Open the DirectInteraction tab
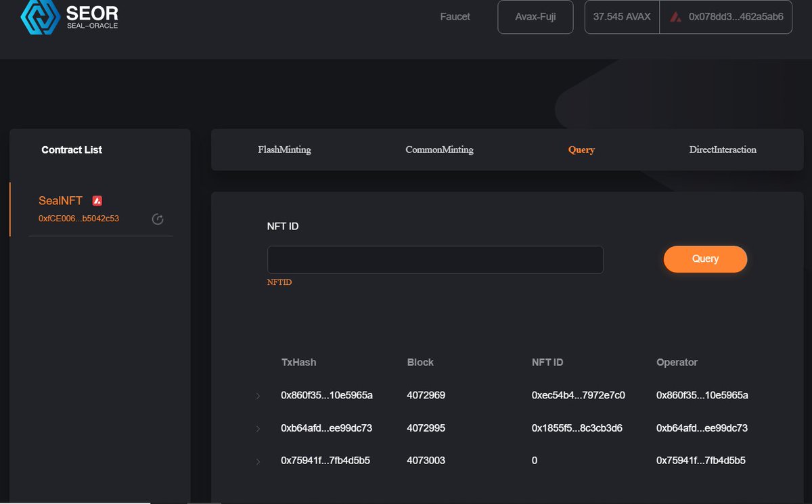The width and height of the screenshot is (812, 504). (723, 150)
